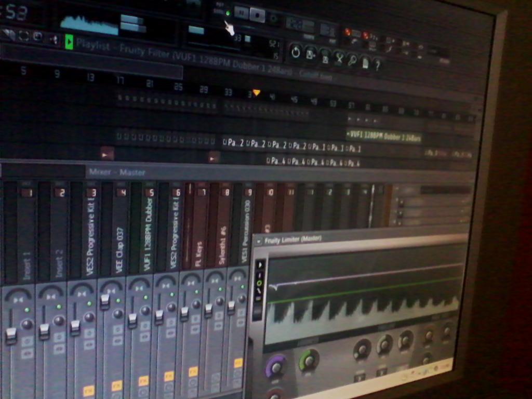532x399 pixels.
Task: Mute the VUF1 128BPM Dubber track LED
Action: click(145, 298)
